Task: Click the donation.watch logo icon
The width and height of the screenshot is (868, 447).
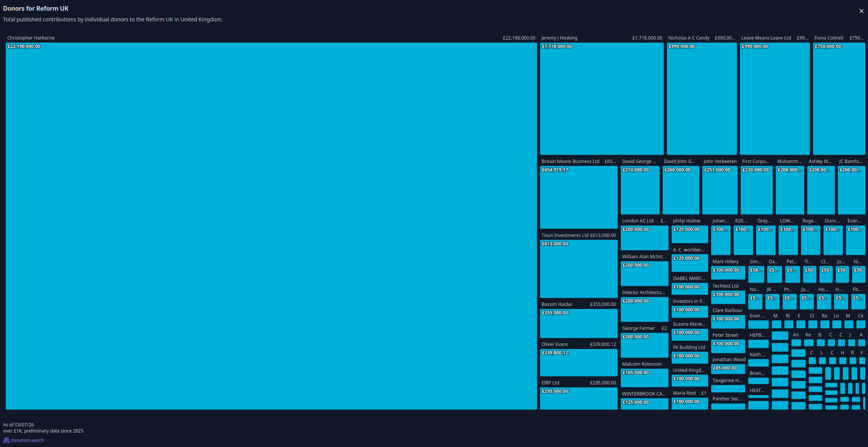Action: coord(6,440)
